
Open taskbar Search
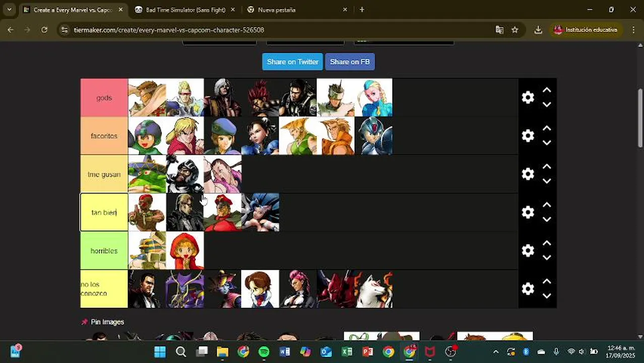[181, 351]
